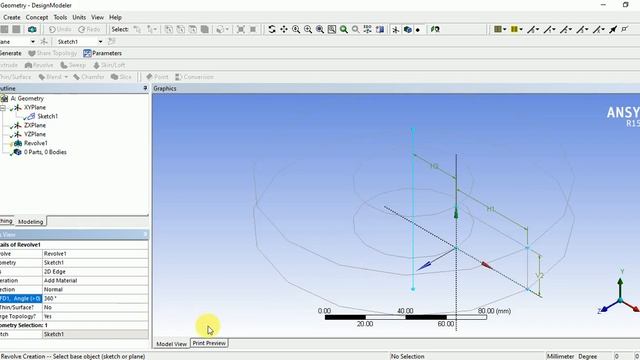Toggle Display Plane
Viewport: 640px width, 360px height.
click(x=396, y=29)
